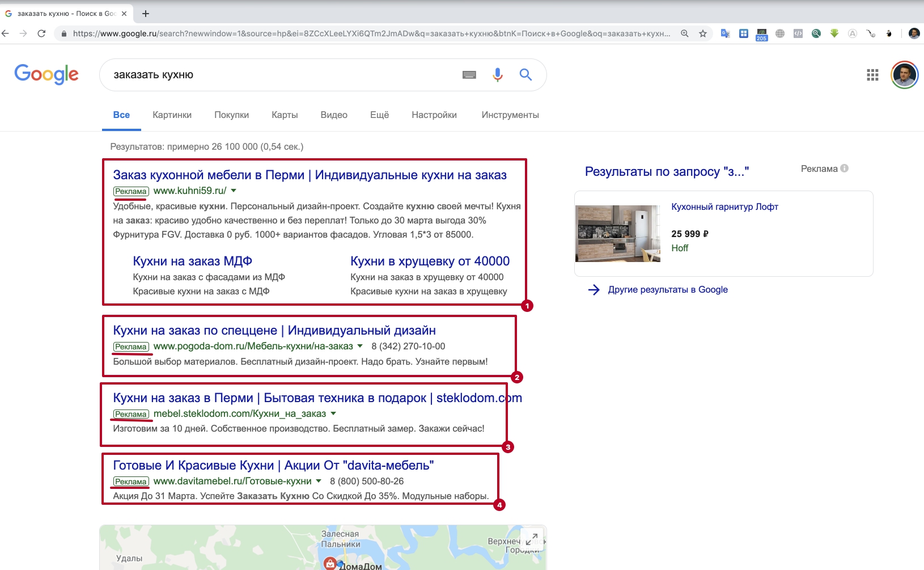The height and width of the screenshot is (570, 924).
Task: Select the Все search tab
Action: [x=121, y=115]
